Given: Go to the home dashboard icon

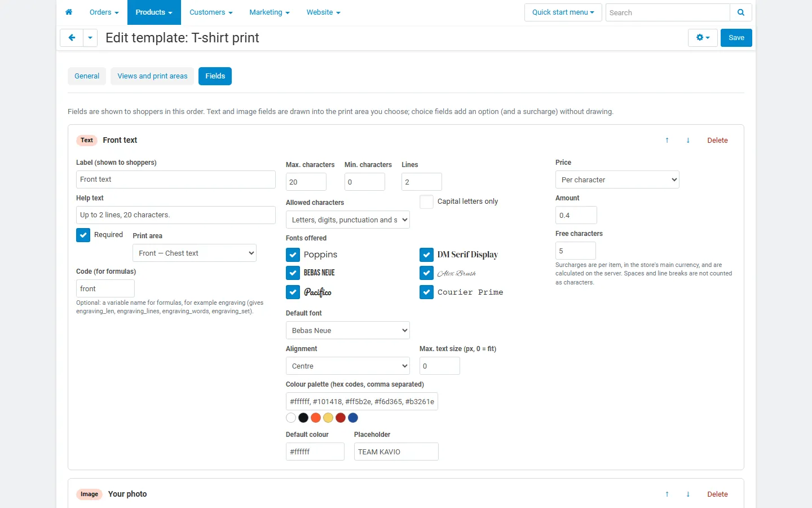Looking at the screenshot, I should click(x=69, y=12).
